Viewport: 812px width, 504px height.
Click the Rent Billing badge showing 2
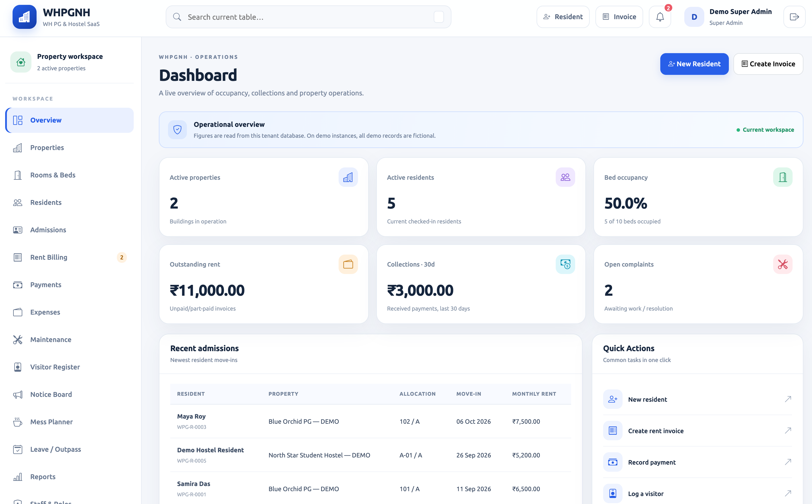pyautogui.click(x=122, y=257)
